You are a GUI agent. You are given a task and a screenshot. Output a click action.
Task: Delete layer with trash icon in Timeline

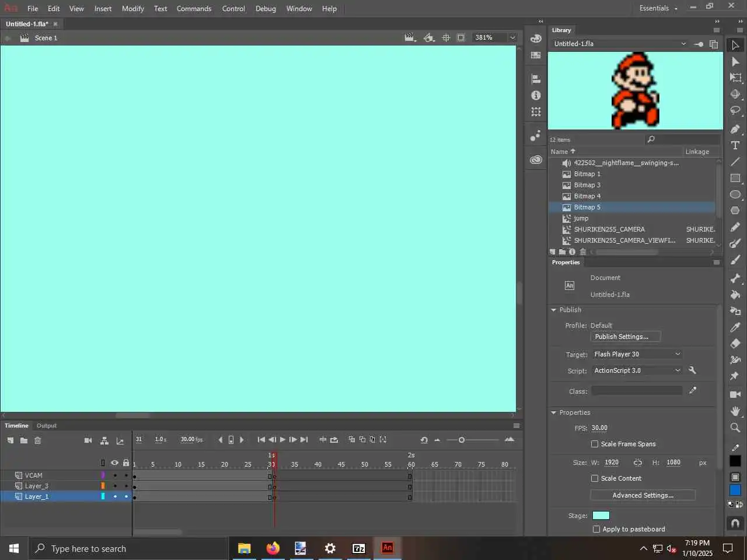[38, 440]
